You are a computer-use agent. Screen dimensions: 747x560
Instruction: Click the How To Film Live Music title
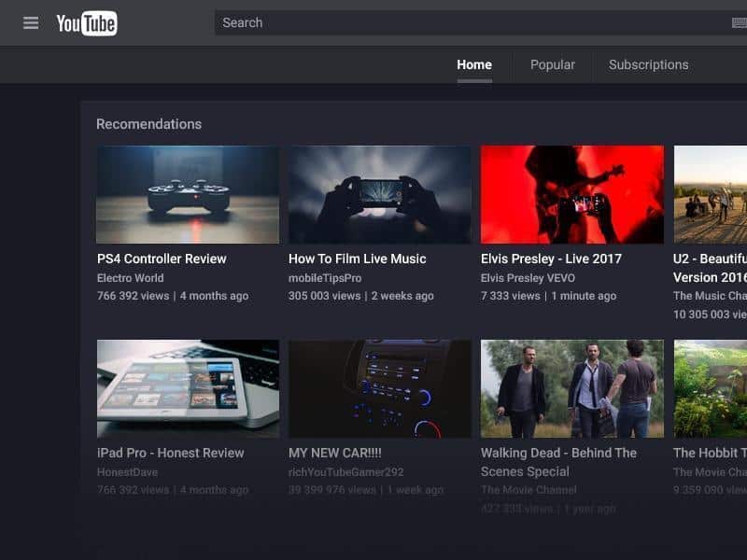(358, 259)
